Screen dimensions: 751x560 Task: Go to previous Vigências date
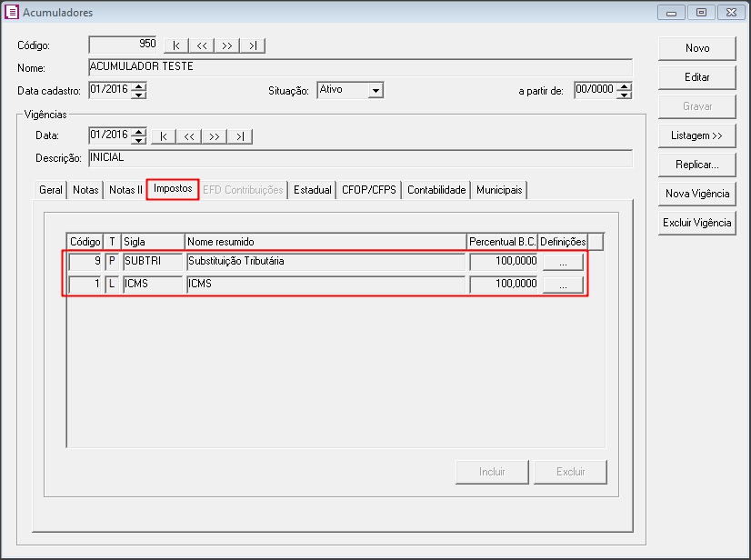189,136
